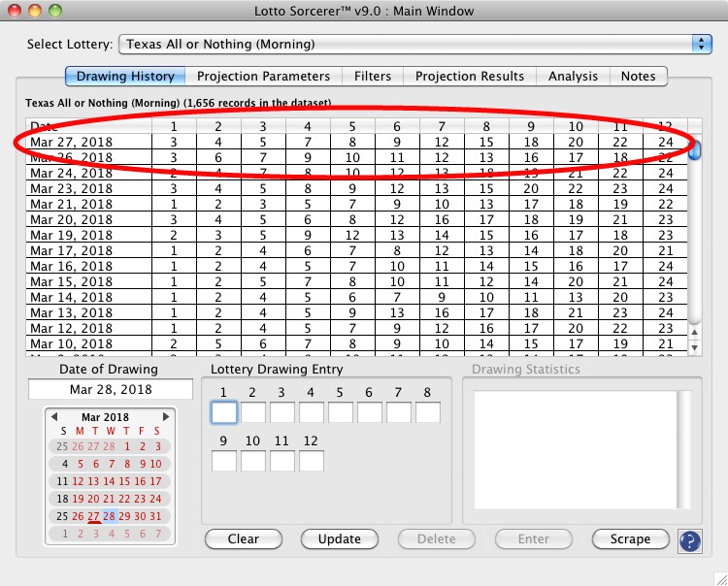
Task: Click lottery entry box number 4
Action: click(312, 412)
